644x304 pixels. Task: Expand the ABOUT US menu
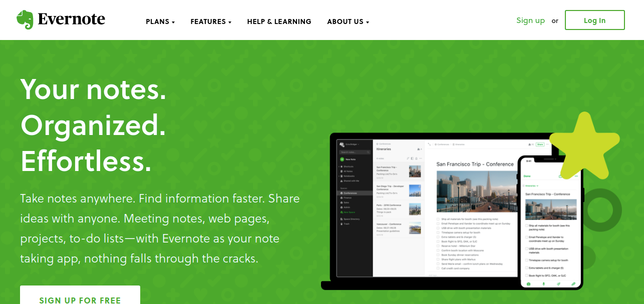click(x=348, y=21)
